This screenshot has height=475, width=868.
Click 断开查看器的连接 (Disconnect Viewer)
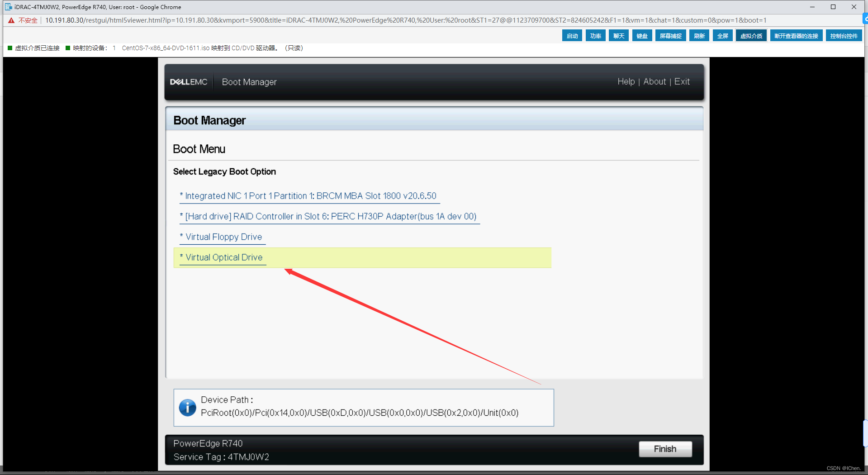click(x=796, y=36)
